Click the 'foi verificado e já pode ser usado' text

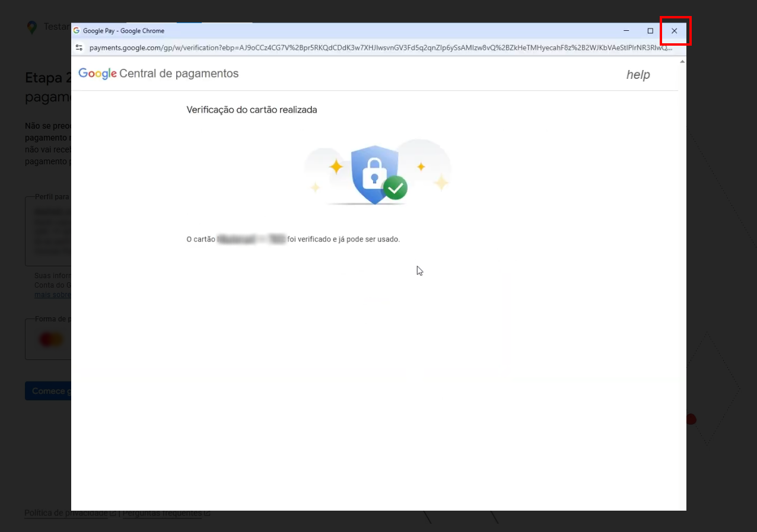tap(343, 240)
